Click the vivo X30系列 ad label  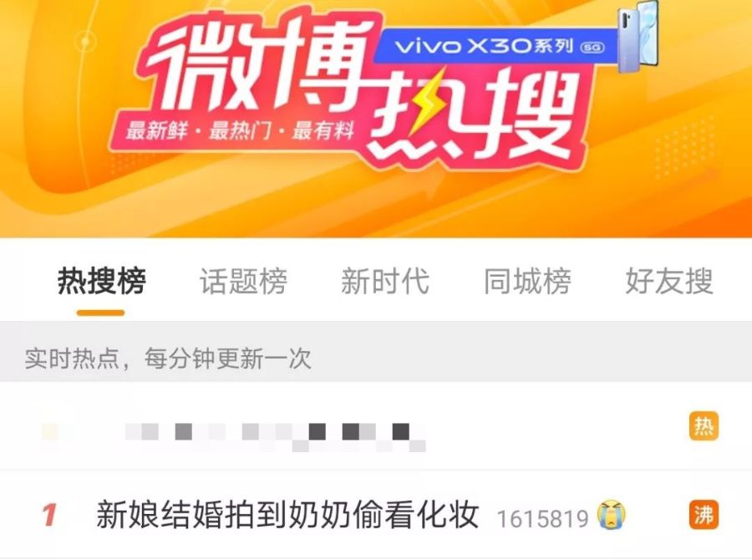(496, 46)
